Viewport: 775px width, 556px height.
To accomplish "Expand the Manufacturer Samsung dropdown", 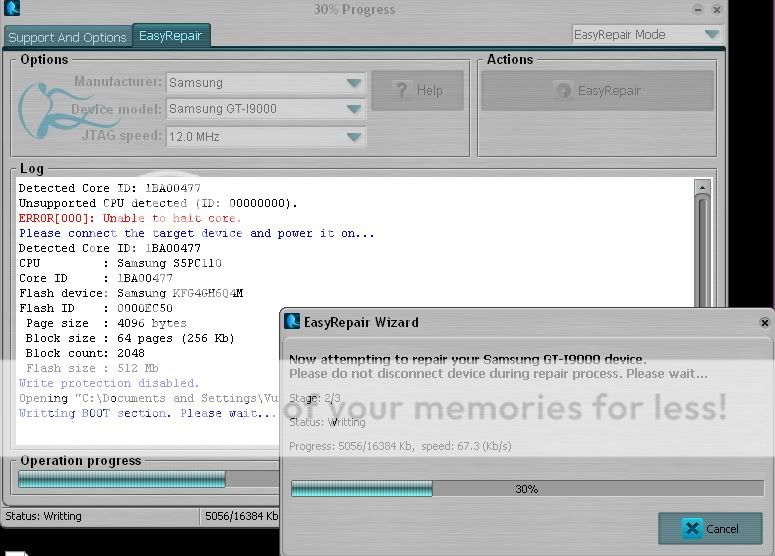I will pos(266,83).
